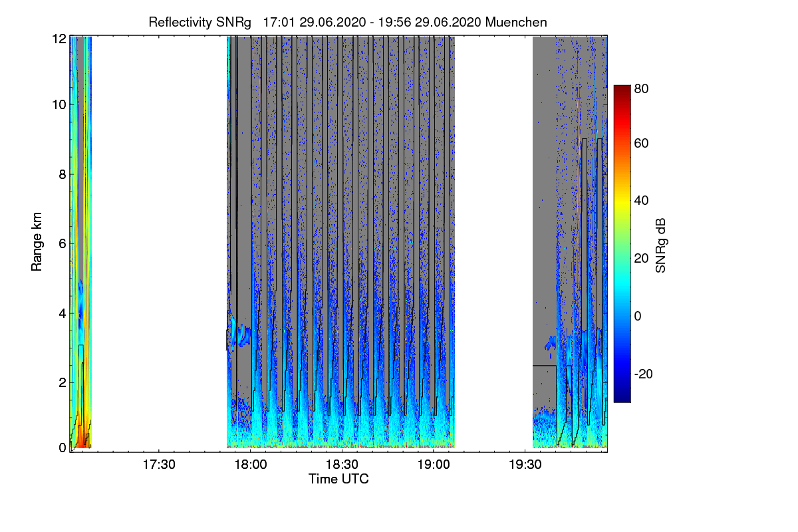Click the dark red top of the colorbar
Screen dimensions: 798x532
coord(622,90)
